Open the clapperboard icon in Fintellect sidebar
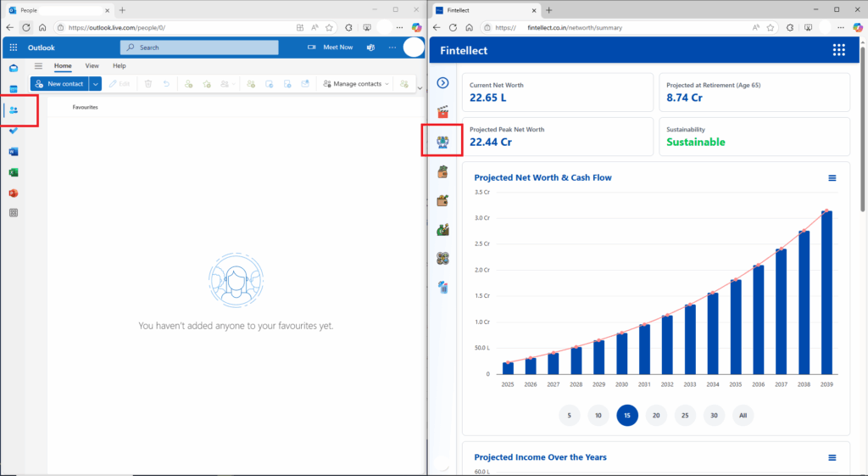Viewport: 868px width, 476px height. click(x=442, y=112)
